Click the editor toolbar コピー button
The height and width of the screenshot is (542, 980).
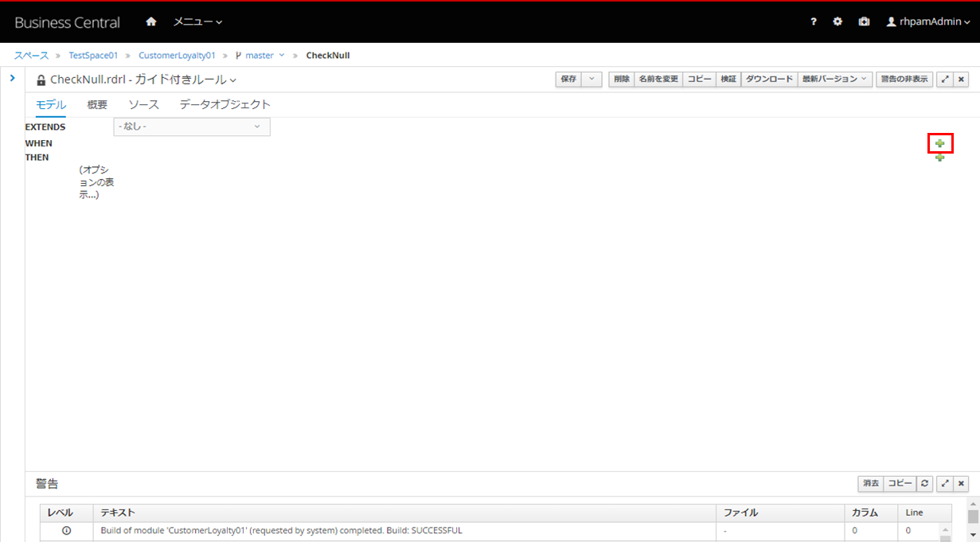point(700,79)
